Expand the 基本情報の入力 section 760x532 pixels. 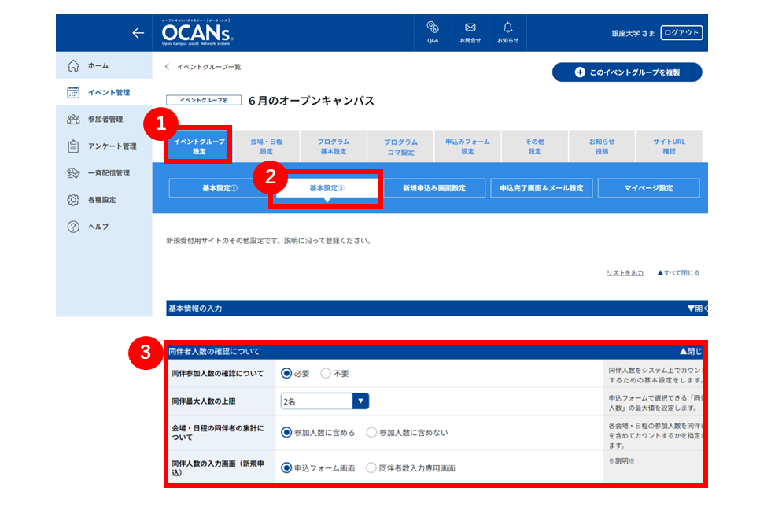(697, 308)
